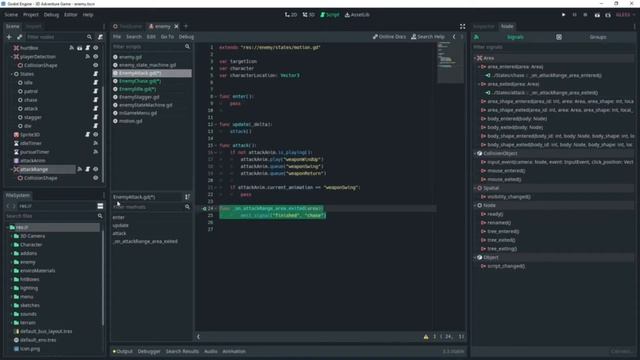Click the signals icon in Node dock
Image resolution: width=640 pixels, height=360 pixels.
coord(476,37)
